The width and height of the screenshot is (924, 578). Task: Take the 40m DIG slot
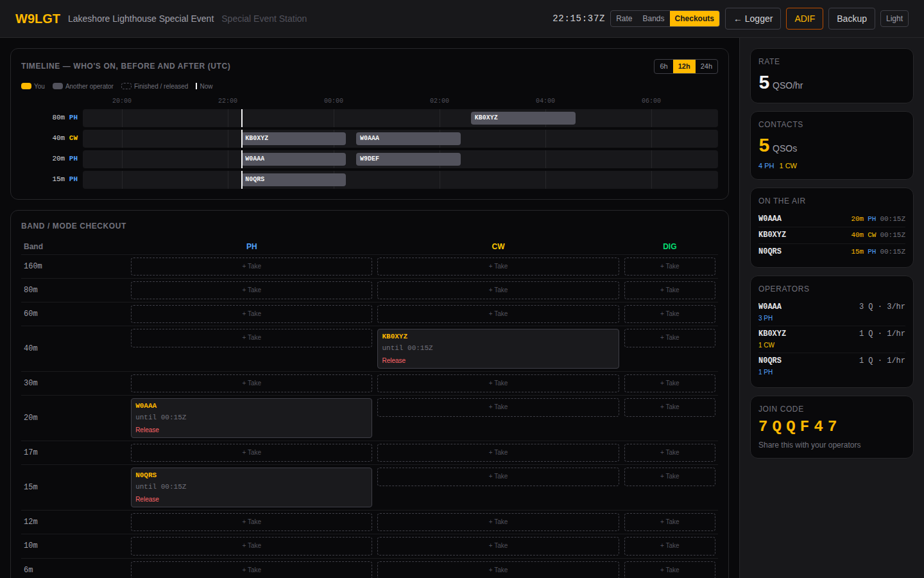click(670, 338)
